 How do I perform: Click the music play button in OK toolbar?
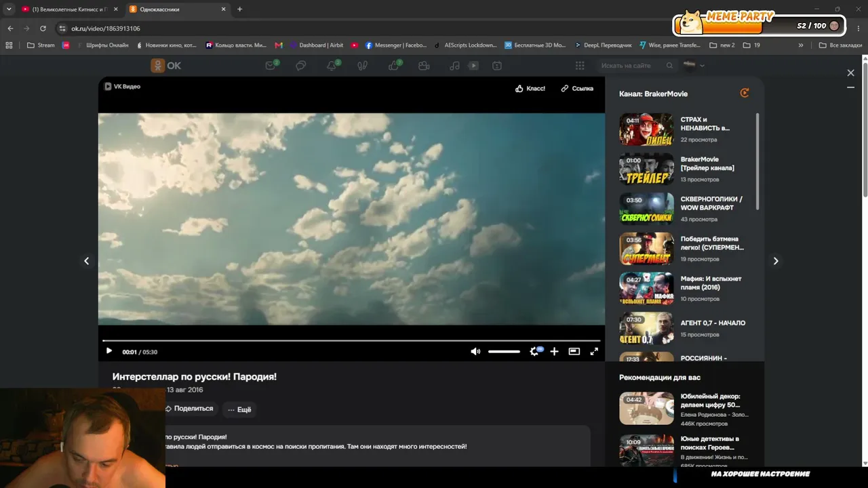(473, 66)
